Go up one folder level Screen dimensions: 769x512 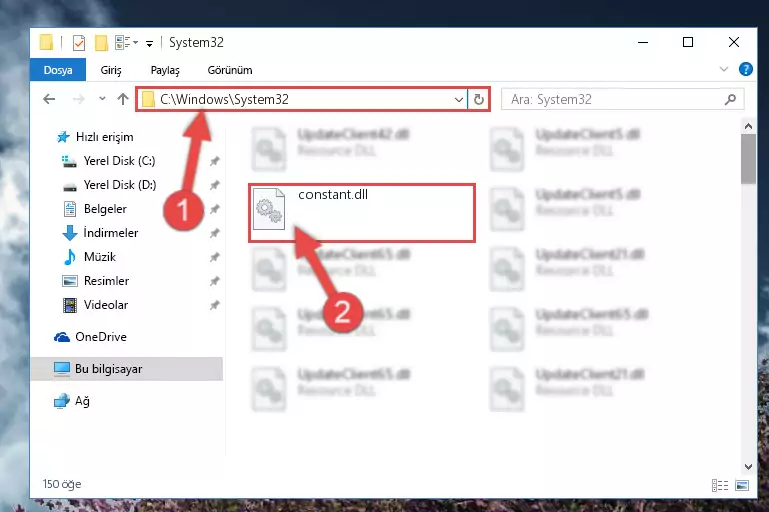pos(123,99)
